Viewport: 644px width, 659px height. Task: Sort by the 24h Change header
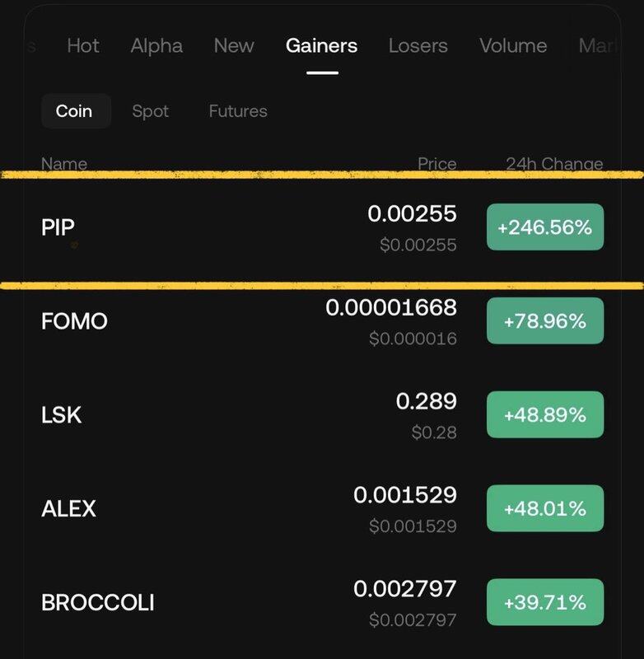(x=554, y=163)
